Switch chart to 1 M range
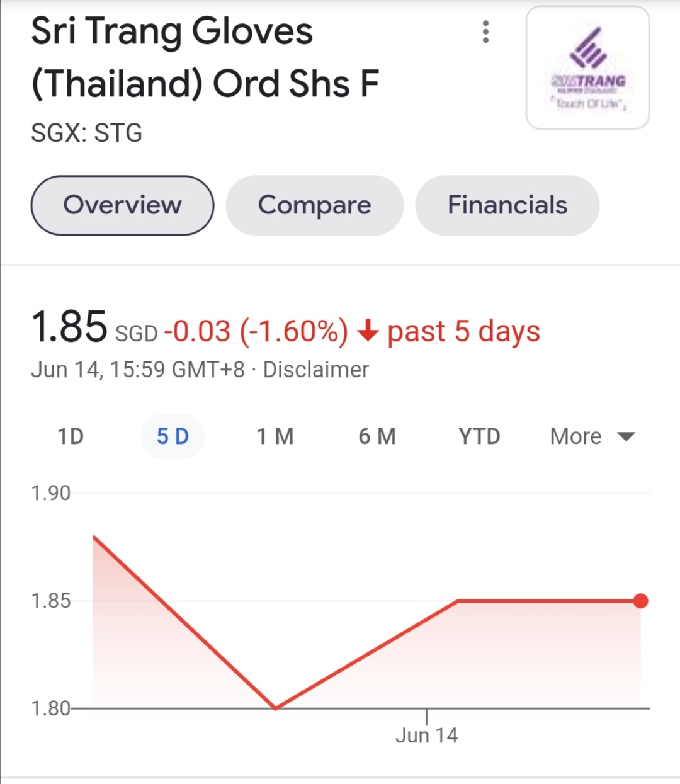This screenshot has height=784, width=680. point(275,436)
